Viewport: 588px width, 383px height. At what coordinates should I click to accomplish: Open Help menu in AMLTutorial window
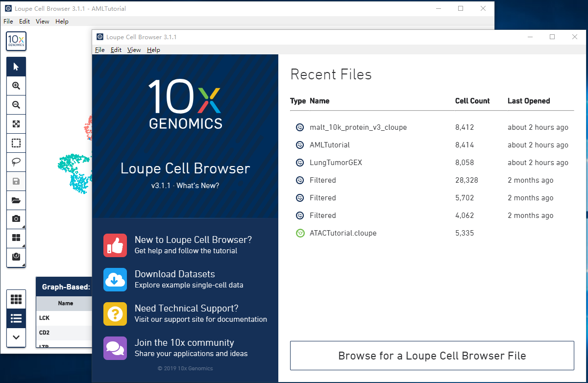pos(62,22)
